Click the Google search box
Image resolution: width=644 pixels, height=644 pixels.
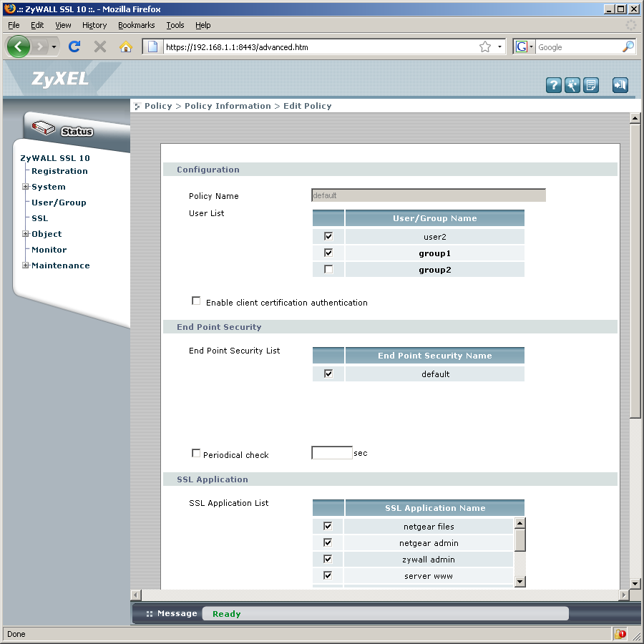[578, 47]
